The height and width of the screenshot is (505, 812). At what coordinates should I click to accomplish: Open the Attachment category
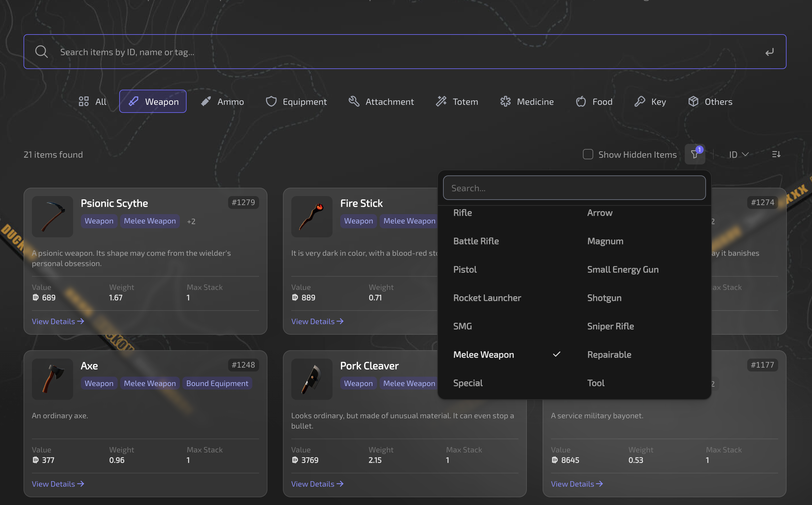(x=381, y=101)
